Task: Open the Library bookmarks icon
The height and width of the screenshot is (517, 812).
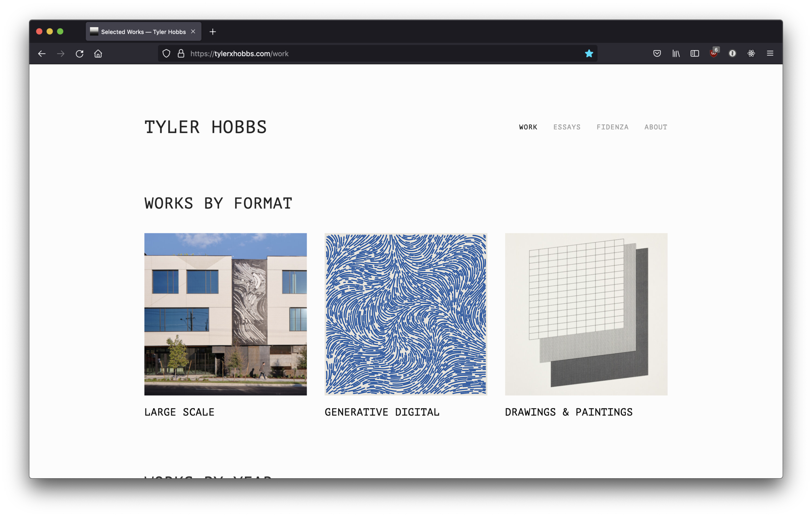Action: 676,54
